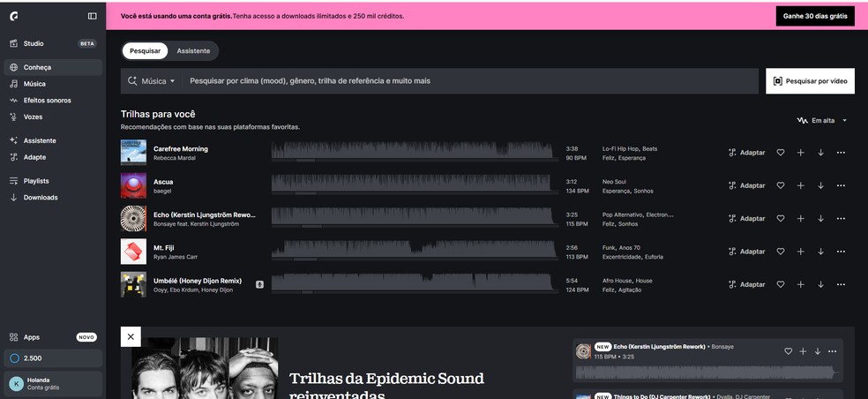Open Assistente in the sidebar

point(53,140)
